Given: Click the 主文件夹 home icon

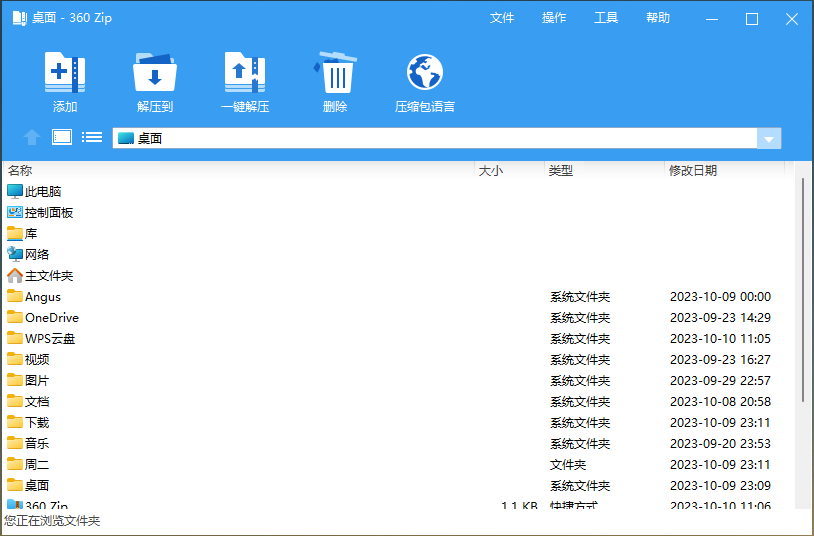Looking at the screenshot, I should pos(15,275).
